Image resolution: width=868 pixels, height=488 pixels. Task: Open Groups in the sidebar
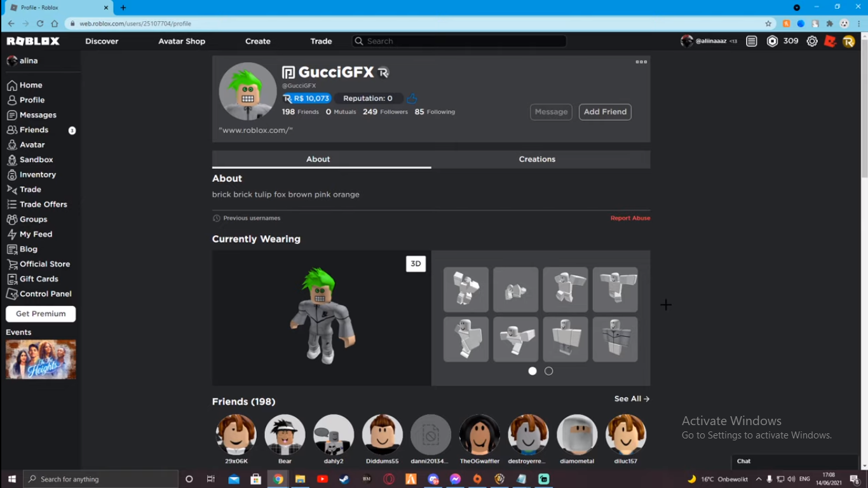pyautogui.click(x=27, y=219)
